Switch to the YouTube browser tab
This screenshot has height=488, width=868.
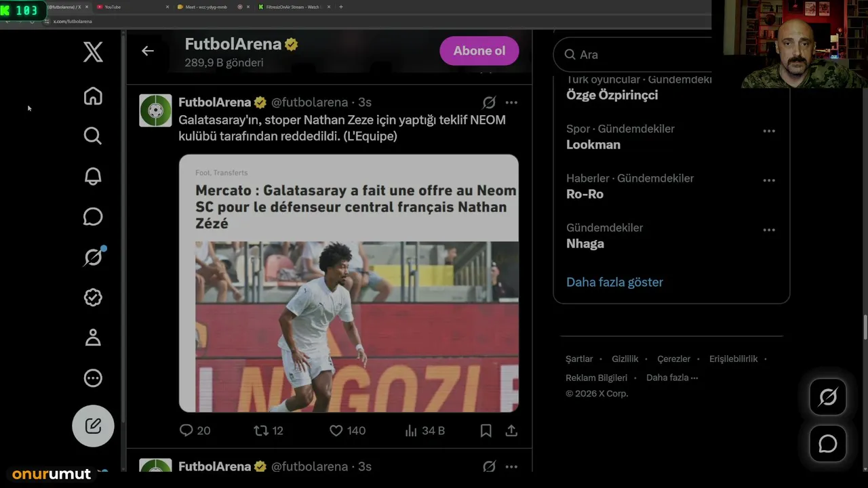(x=133, y=7)
